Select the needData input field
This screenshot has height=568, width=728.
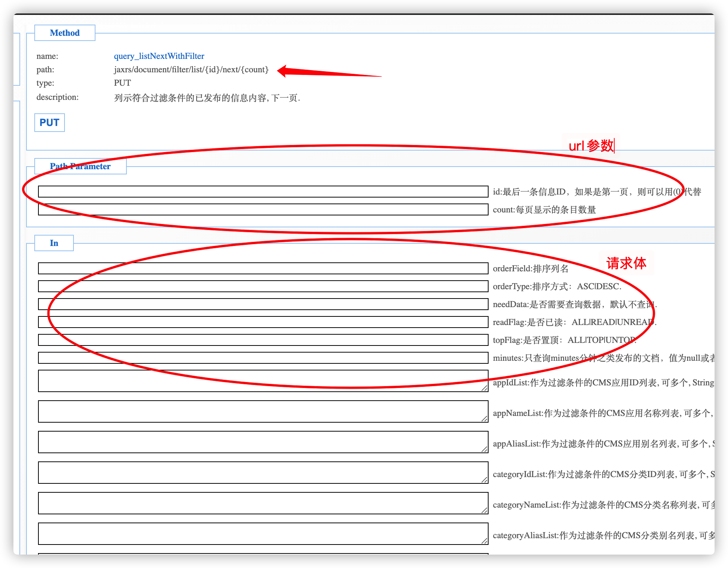coord(263,304)
